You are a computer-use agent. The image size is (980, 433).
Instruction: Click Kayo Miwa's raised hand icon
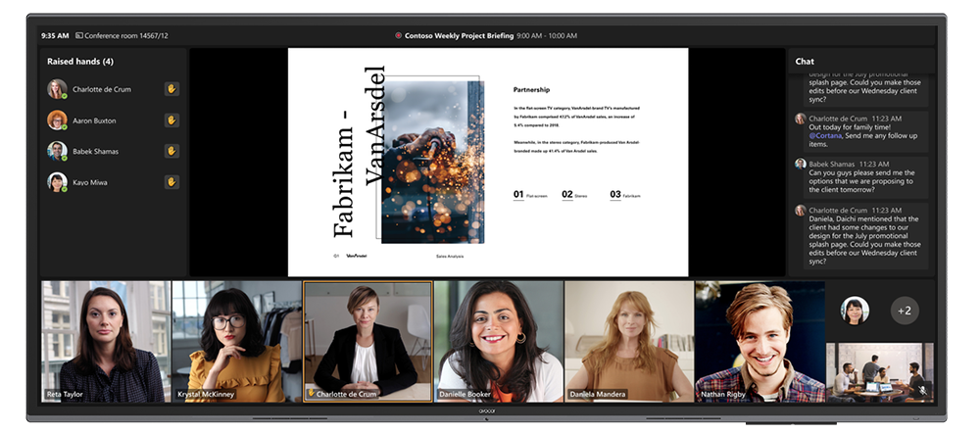pyautogui.click(x=171, y=182)
